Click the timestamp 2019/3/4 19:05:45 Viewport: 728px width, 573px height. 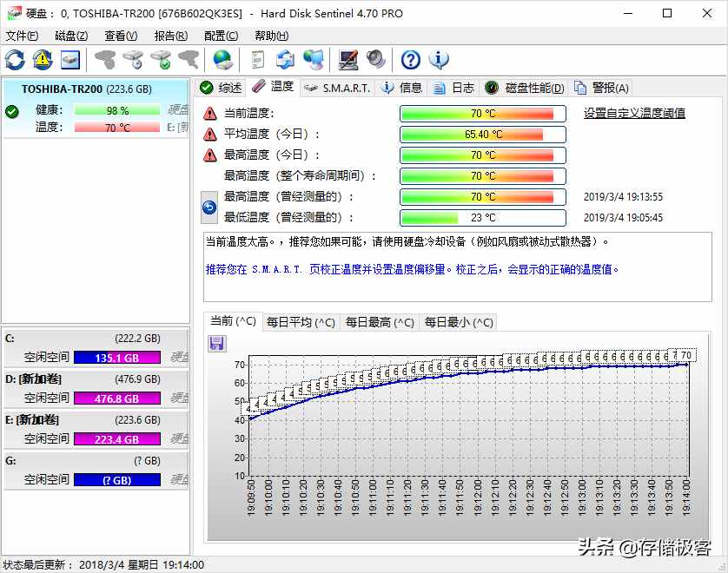click(623, 218)
